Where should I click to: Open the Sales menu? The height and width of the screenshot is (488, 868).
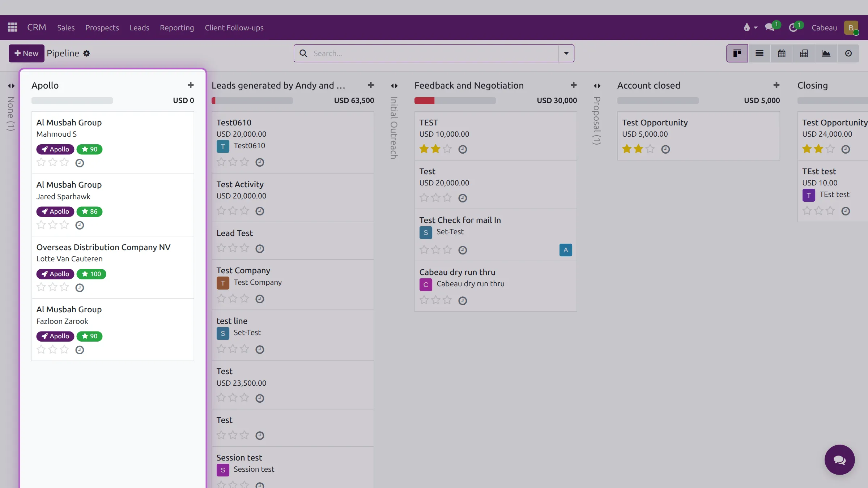click(66, 27)
